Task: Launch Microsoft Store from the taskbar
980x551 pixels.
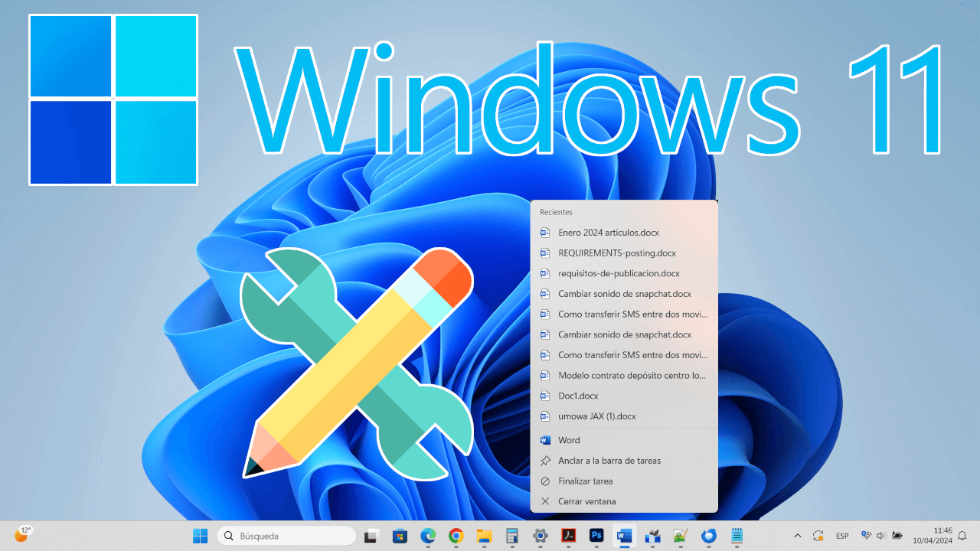Action: coord(400,536)
